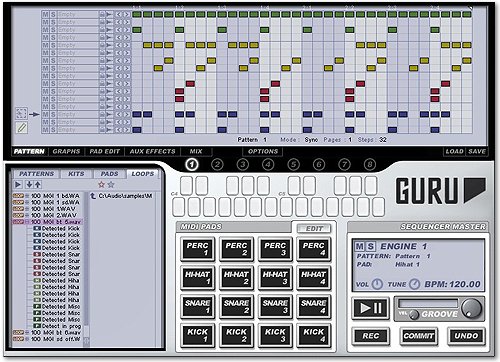Image resolution: width=500 pixels, height=362 pixels.
Task: Trigger the SNARE 2 pad
Action: point(236,306)
